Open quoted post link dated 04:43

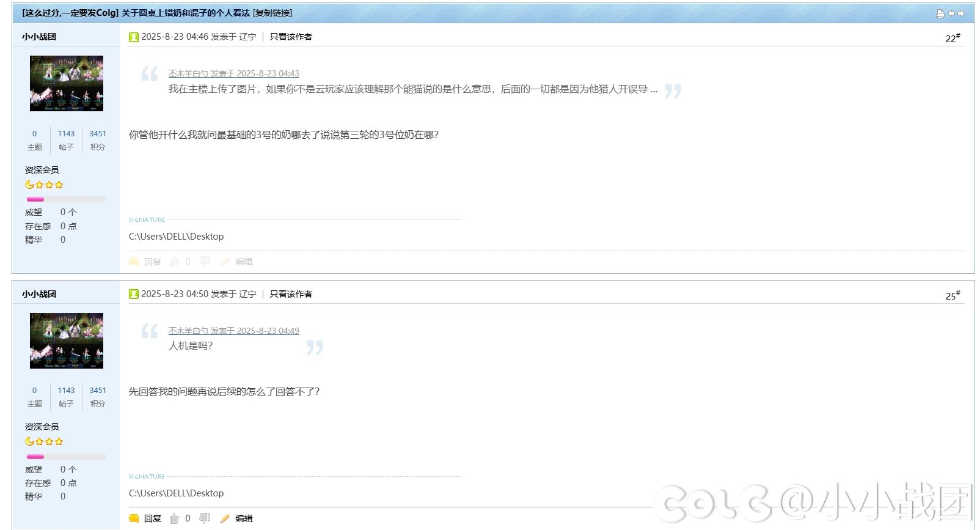tap(234, 73)
